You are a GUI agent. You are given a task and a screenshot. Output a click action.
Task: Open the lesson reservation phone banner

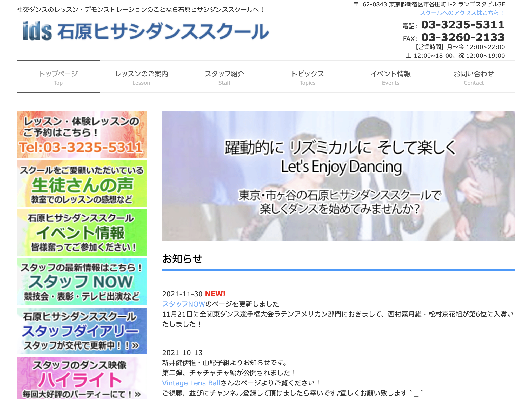tap(81, 135)
